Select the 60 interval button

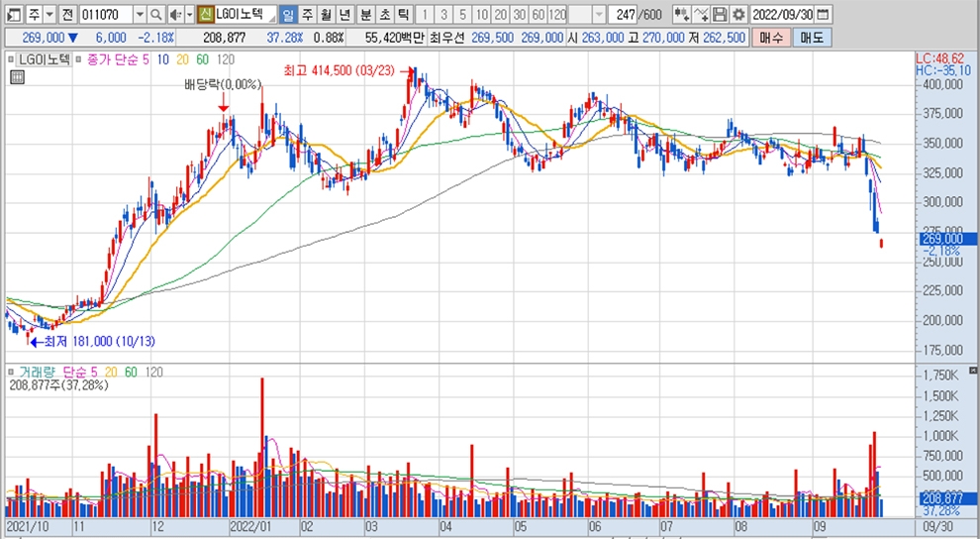[x=538, y=14]
